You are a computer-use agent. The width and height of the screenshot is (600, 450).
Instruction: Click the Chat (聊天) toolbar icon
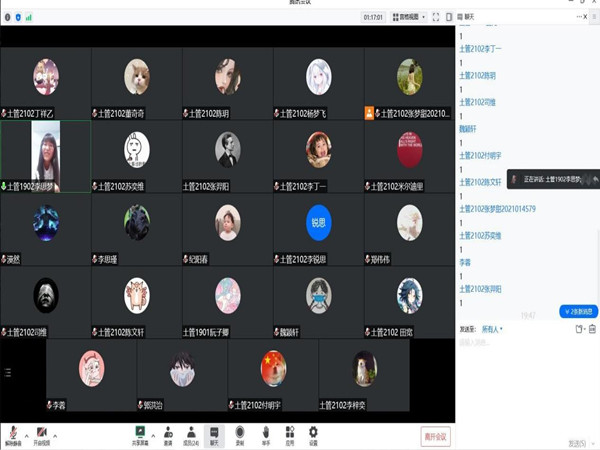pyautogui.click(x=215, y=434)
